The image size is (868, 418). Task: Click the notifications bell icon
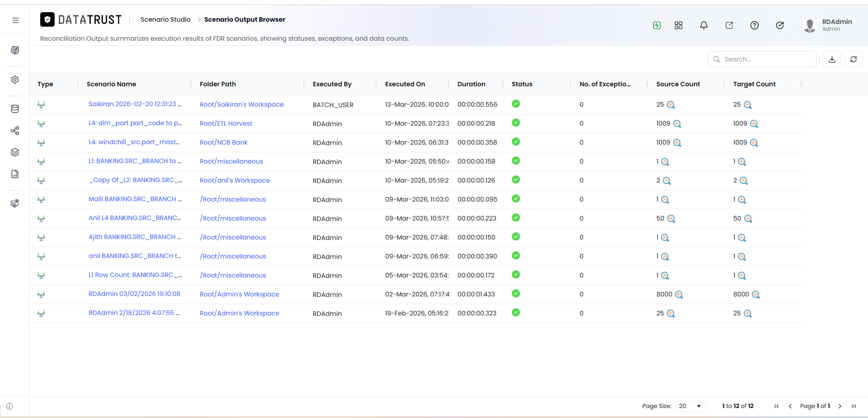tap(704, 25)
